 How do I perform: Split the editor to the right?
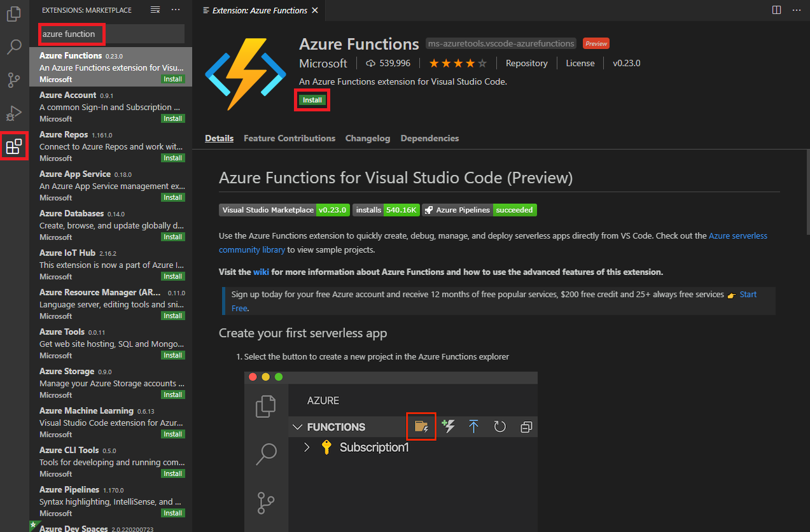pos(776,10)
